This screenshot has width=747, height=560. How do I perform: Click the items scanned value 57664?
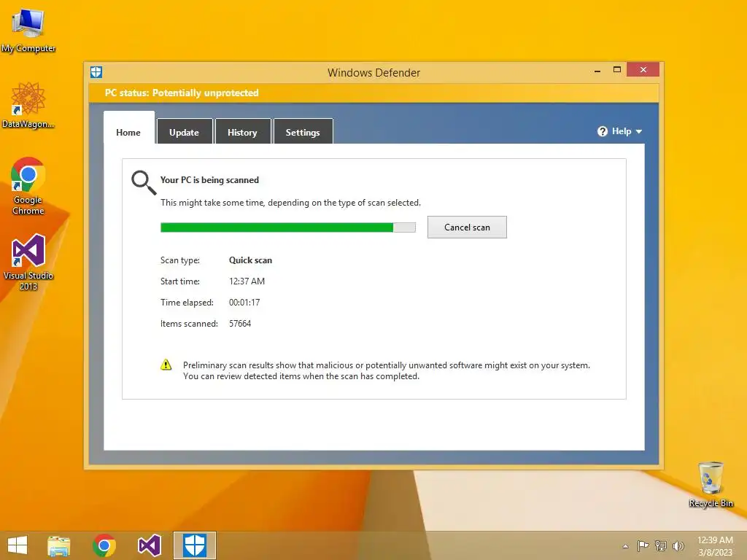(x=239, y=324)
